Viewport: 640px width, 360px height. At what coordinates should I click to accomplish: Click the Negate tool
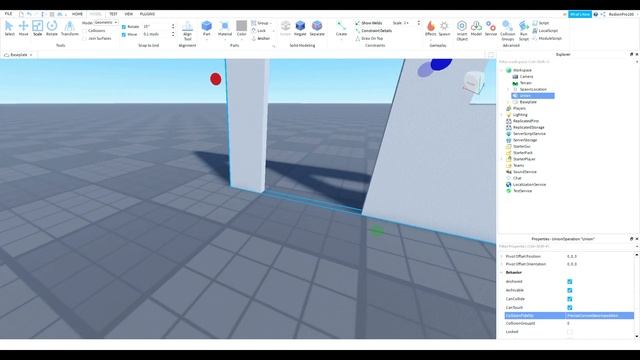tap(300, 29)
